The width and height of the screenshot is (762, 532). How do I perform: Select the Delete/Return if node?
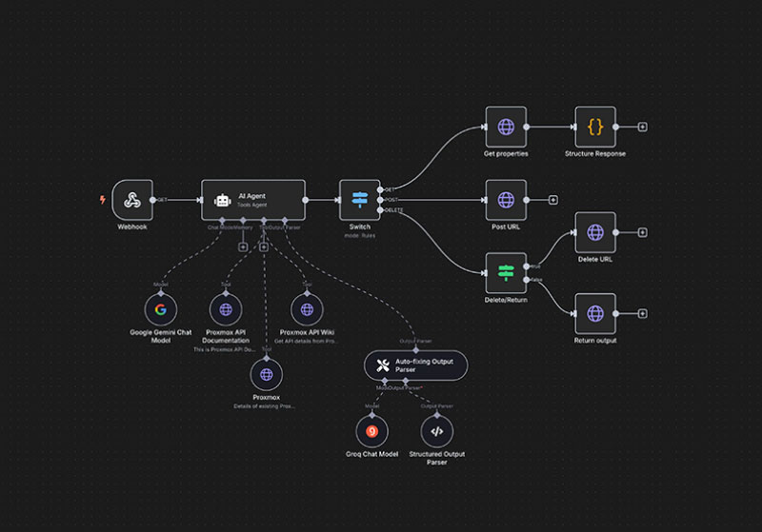tap(506, 273)
